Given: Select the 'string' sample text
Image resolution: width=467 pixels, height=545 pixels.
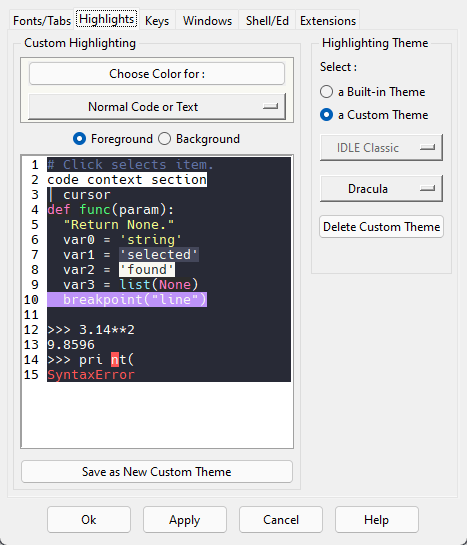Looking at the screenshot, I should click(150, 239).
